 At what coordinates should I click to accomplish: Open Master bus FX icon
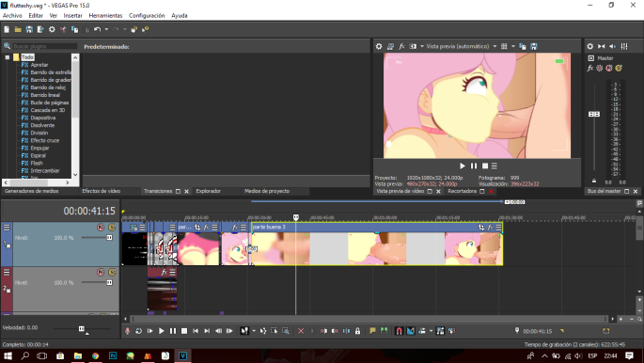point(590,68)
